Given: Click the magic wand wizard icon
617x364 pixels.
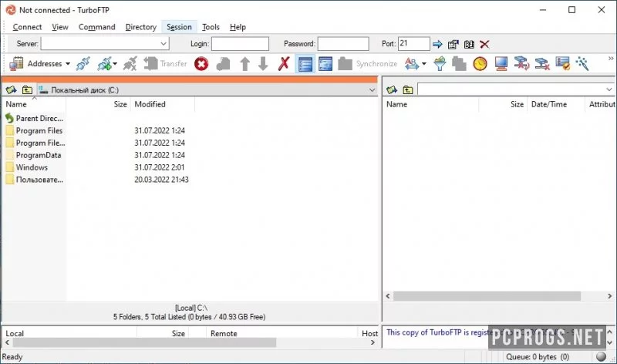Looking at the screenshot, I should pos(582,63).
